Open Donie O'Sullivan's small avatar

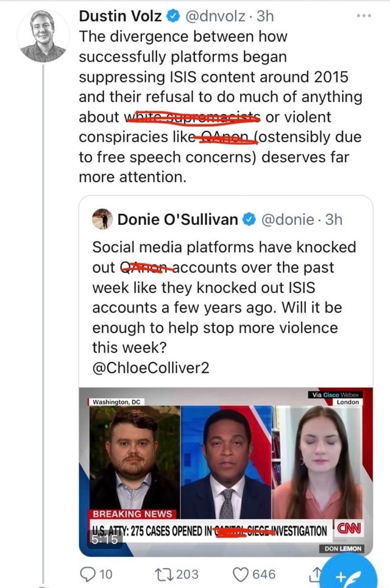pyautogui.click(x=102, y=219)
